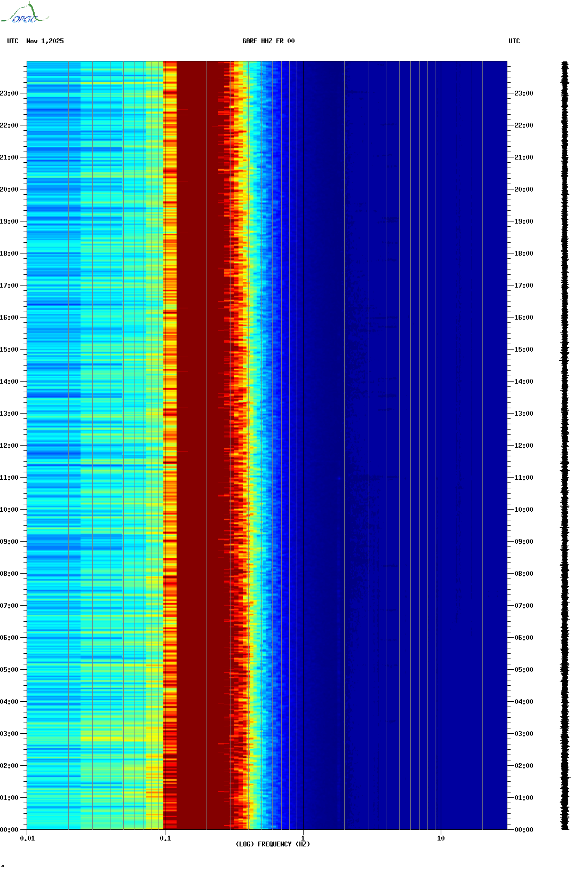This screenshot has width=588, height=872.
Task: Click the right-axis 10:00 time label
Action: (x=524, y=510)
